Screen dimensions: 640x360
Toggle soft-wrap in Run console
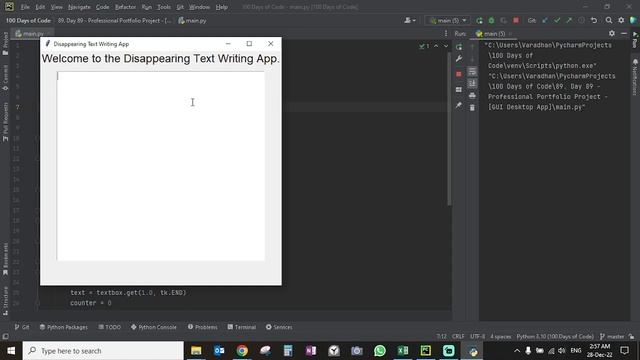point(472,72)
